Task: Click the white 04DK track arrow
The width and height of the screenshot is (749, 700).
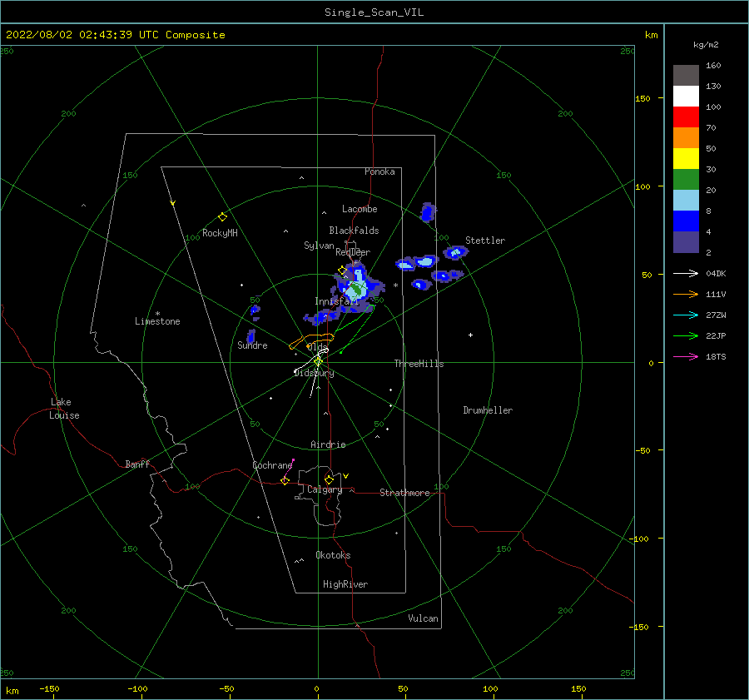Action: 686,273
